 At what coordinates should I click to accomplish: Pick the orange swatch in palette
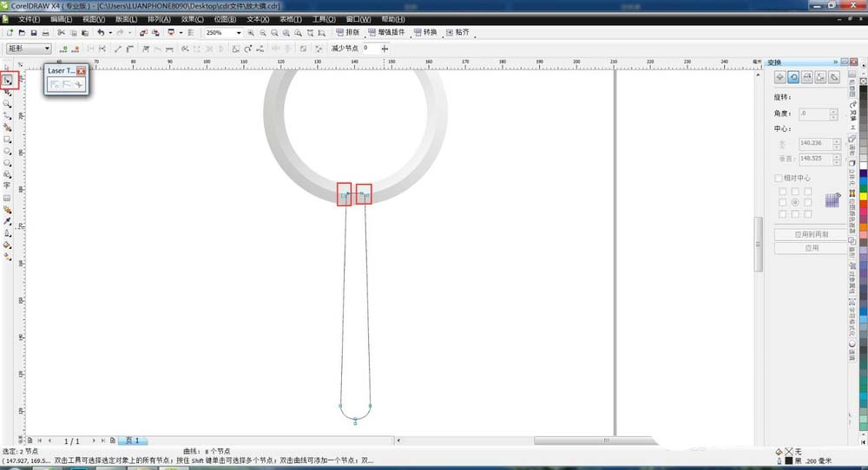(863, 226)
